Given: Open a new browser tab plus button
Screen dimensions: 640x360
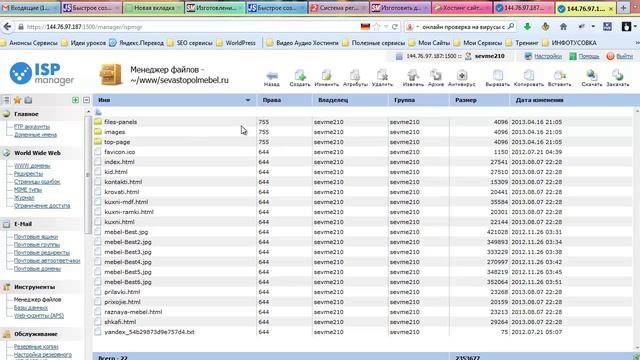Looking at the screenshot, I should click(623, 8).
